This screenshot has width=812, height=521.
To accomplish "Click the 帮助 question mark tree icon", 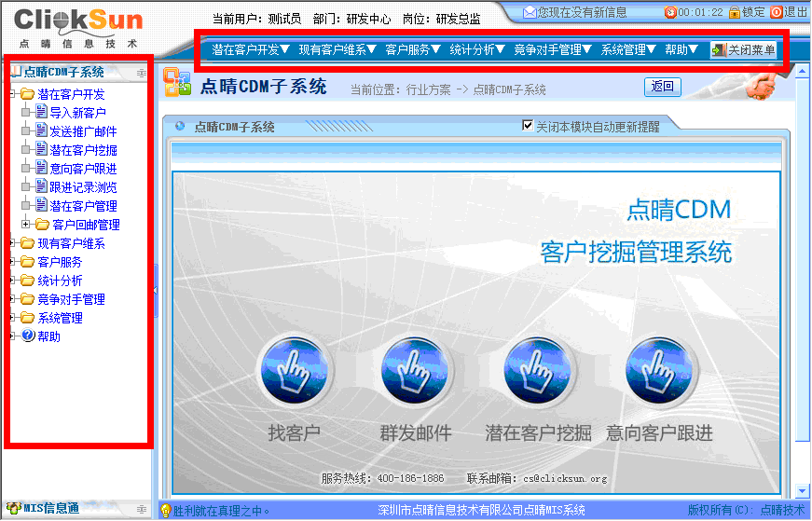I will click(28, 336).
